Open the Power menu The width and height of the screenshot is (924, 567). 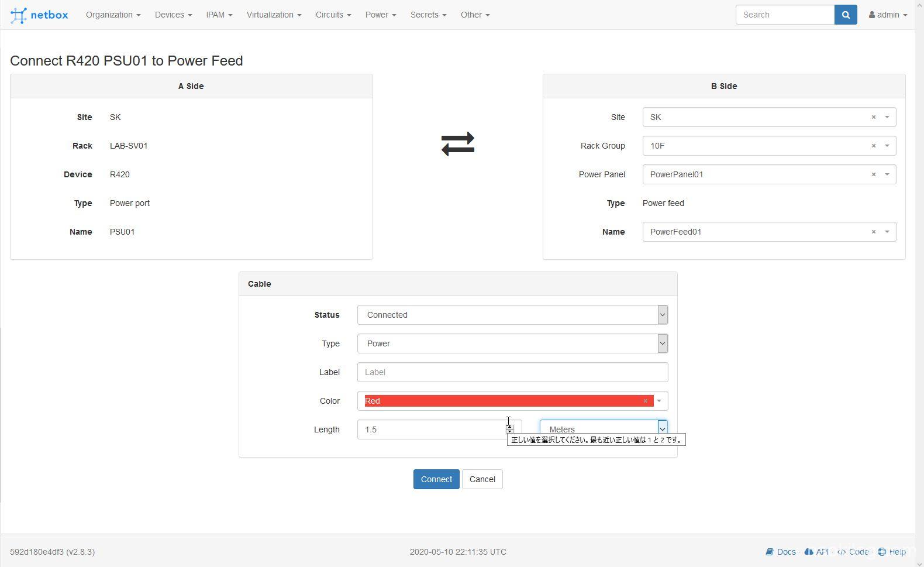click(x=381, y=15)
